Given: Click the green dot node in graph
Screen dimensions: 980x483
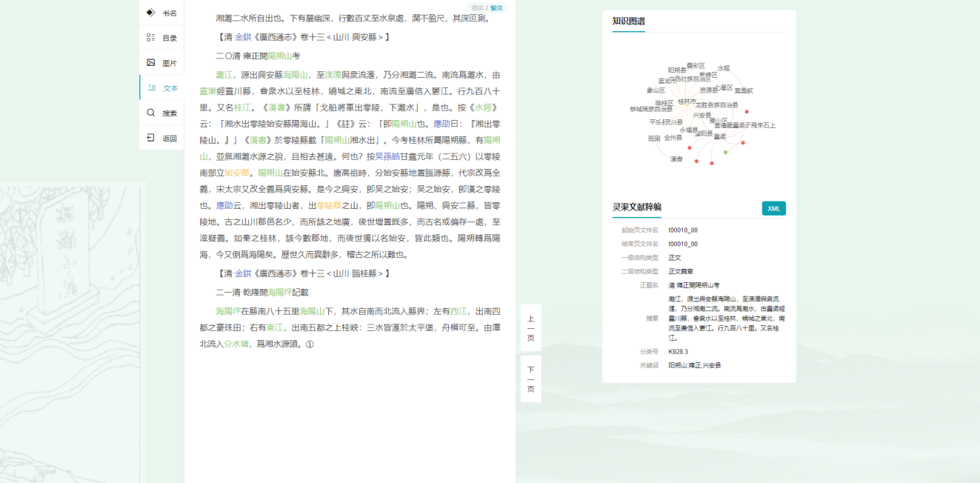Looking at the screenshot, I should point(725,152).
